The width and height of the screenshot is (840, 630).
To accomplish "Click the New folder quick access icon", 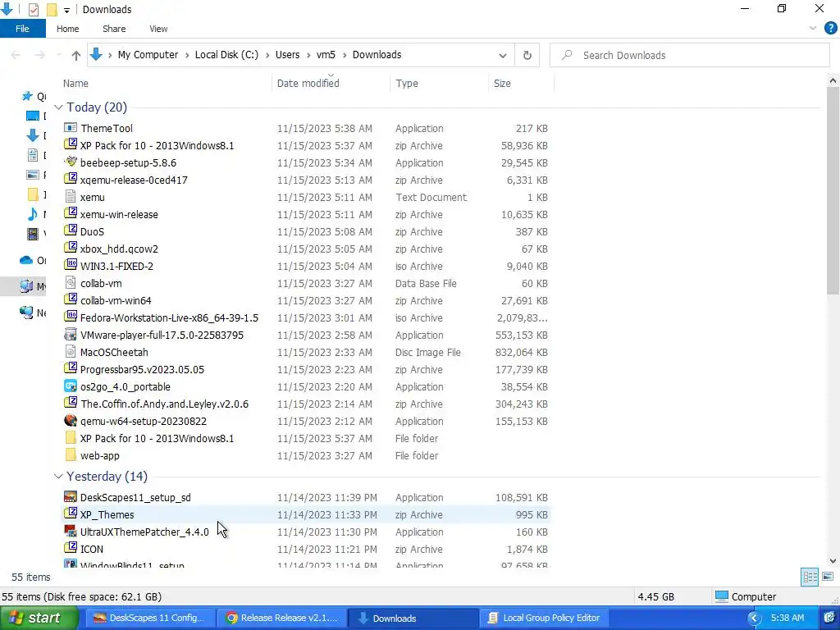I will [x=52, y=10].
